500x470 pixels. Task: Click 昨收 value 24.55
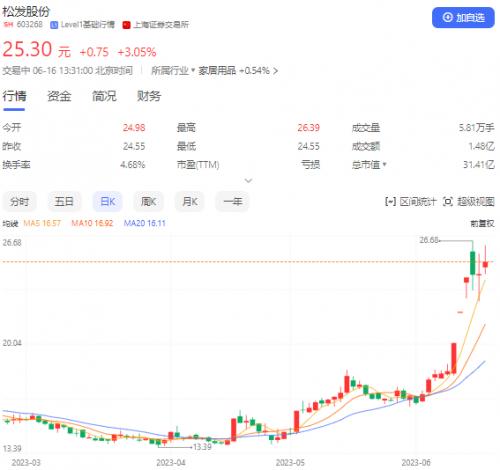pyautogui.click(x=134, y=146)
